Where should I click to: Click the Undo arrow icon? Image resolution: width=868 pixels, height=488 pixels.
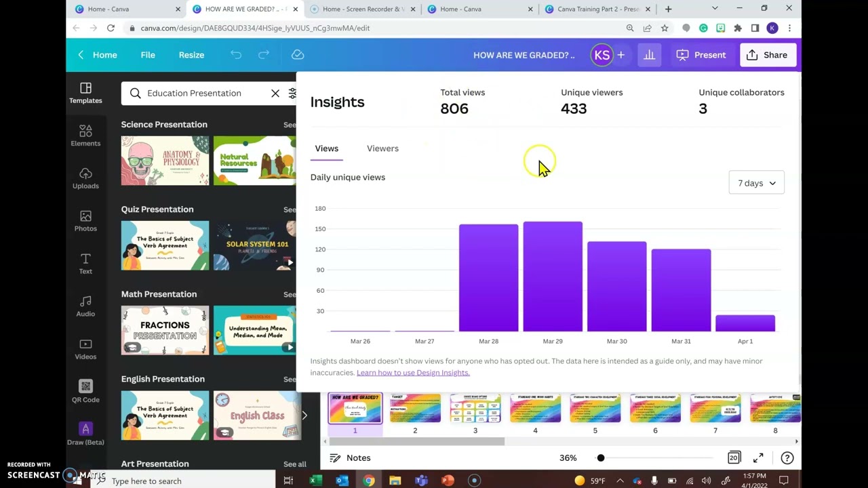click(x=236, y=55)
